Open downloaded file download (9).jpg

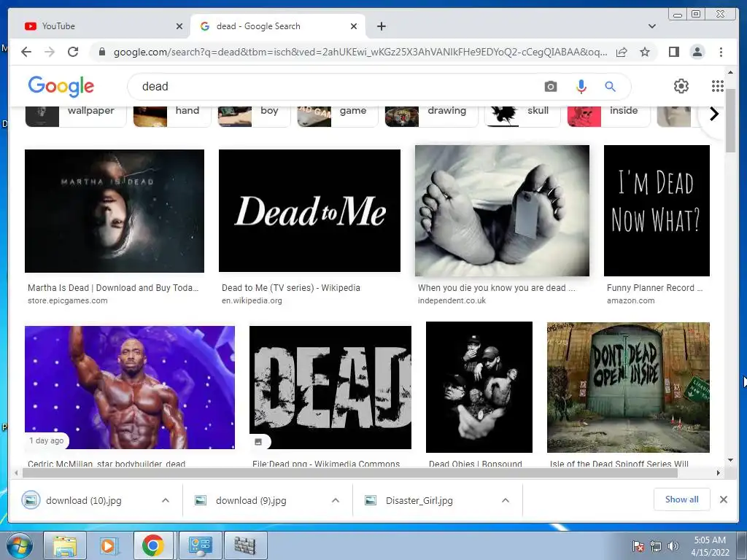pyautogui.click(x=251, y=500)
